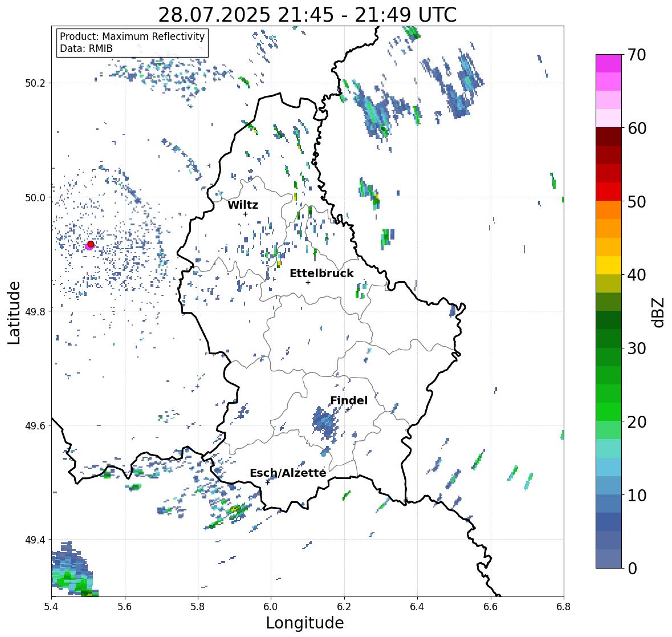Click the dBZ colorbar axis label
This screenshot has height=637, width=672.
click(x=659, y=312)
